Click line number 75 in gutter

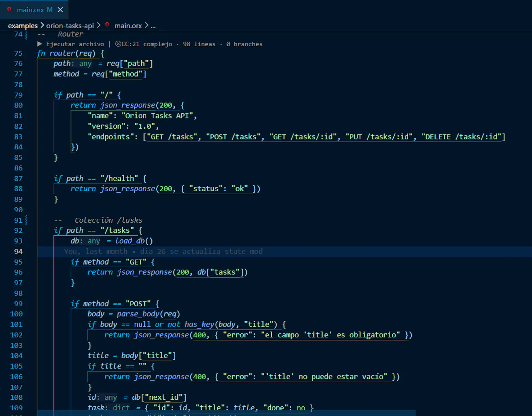pos(18,53)
